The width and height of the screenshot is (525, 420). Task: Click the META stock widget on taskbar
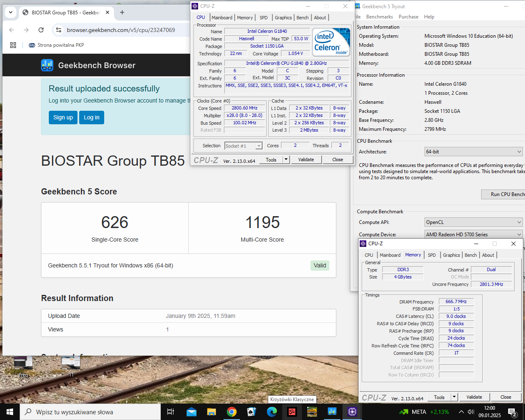[424, 412]
